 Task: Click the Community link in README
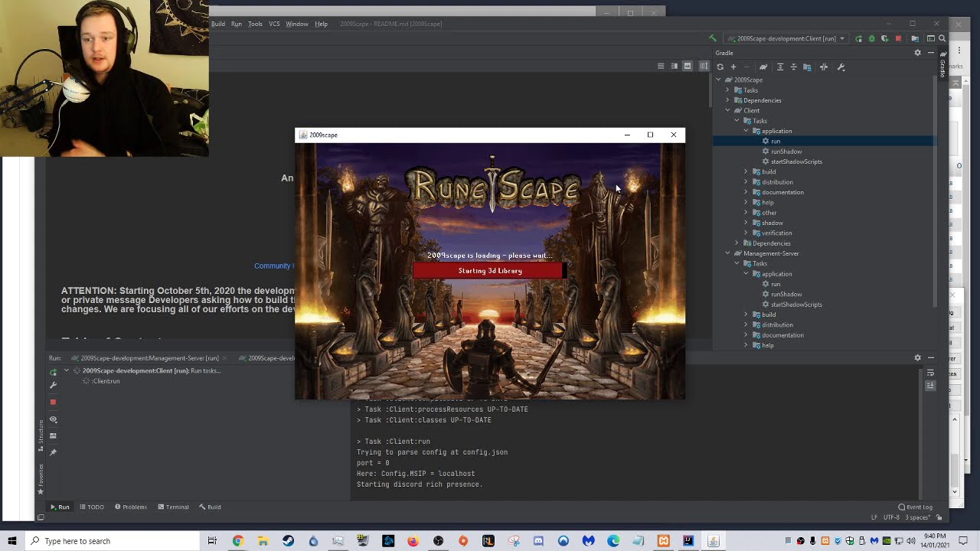pyautogui.click(x=273, y=266)
